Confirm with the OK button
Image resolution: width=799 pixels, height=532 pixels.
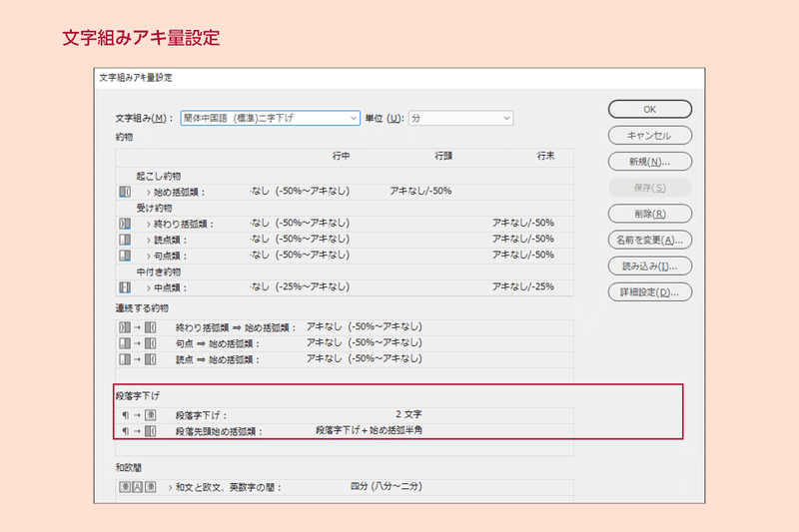(650, 109)
